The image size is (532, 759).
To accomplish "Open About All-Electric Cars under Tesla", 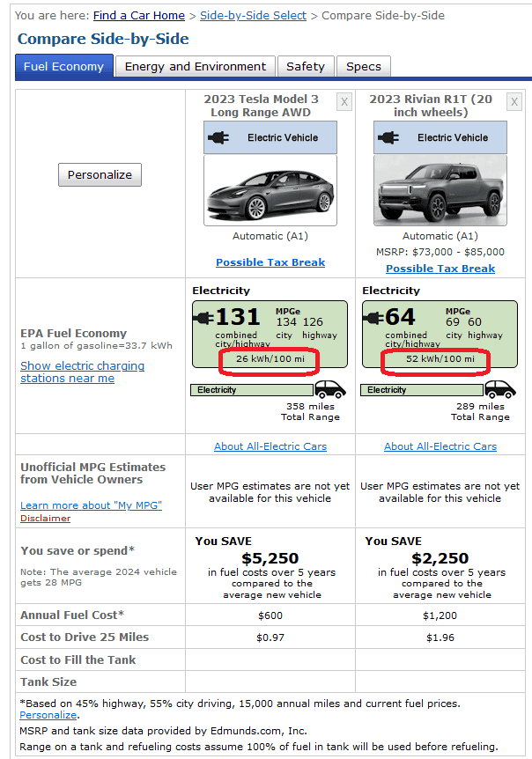I will (x=270, y=446).
